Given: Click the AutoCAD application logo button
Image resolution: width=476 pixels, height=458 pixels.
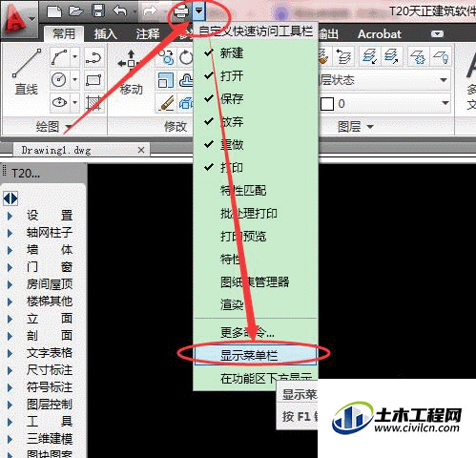Looking at the screenshot, I should [18, 20].
